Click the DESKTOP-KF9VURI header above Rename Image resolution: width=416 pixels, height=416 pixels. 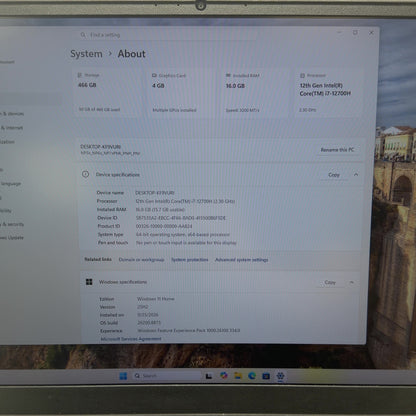(100, 147)
